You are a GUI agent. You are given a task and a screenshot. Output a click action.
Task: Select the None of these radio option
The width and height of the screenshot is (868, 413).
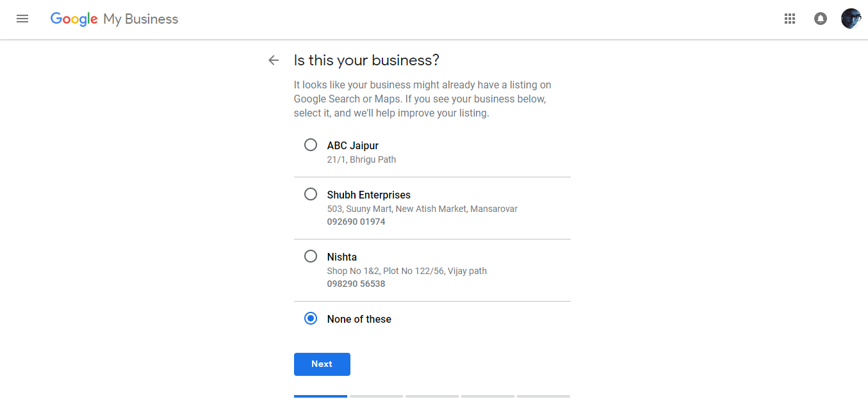point(311,318)
